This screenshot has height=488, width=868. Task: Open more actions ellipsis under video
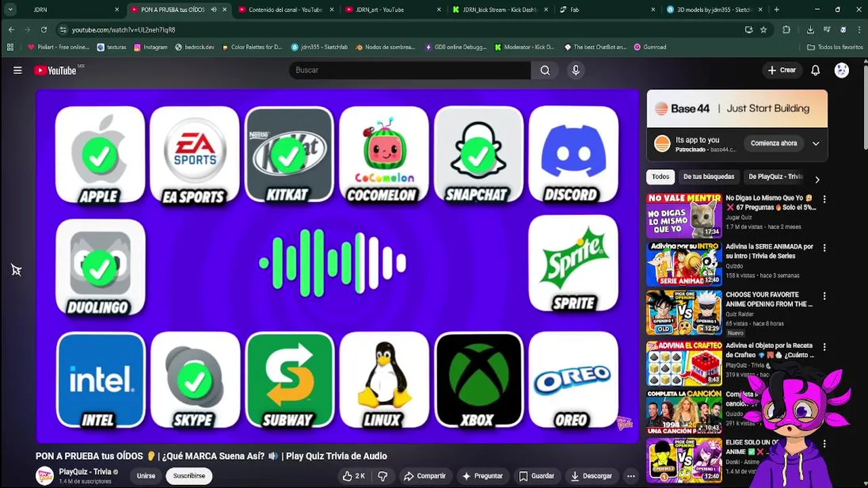tap(631, 476)
